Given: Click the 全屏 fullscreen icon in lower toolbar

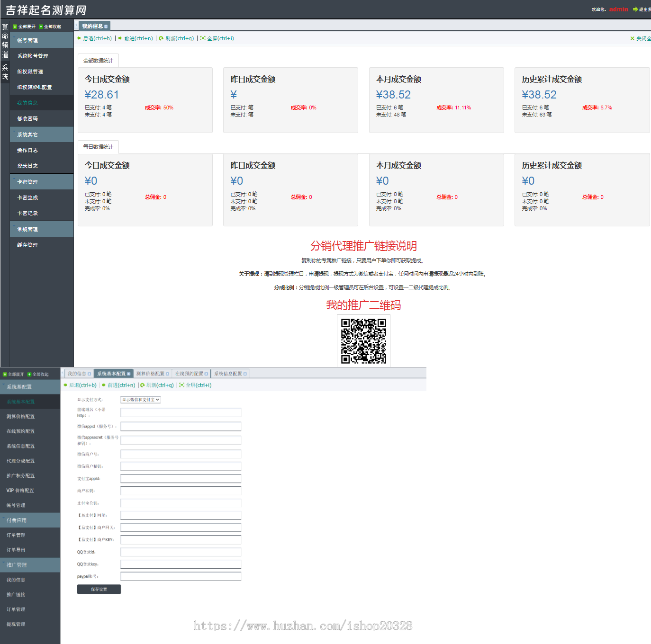Looking at the screenshot, I should tap(181, 385).
